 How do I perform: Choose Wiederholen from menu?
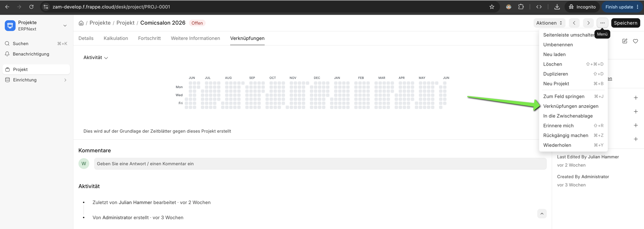tap(573, 145)
